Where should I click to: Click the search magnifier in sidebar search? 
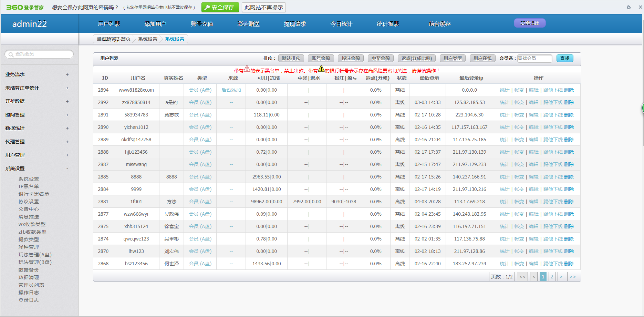pos(11,54)
